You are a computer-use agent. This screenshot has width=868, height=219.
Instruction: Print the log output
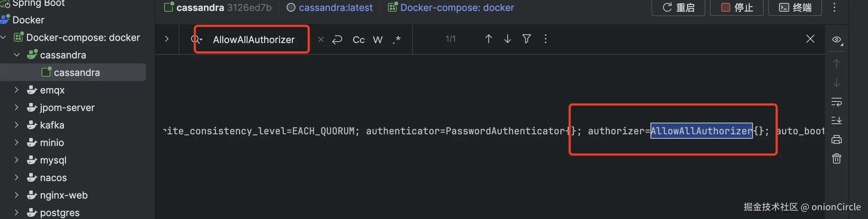click(x=836, y=139)
